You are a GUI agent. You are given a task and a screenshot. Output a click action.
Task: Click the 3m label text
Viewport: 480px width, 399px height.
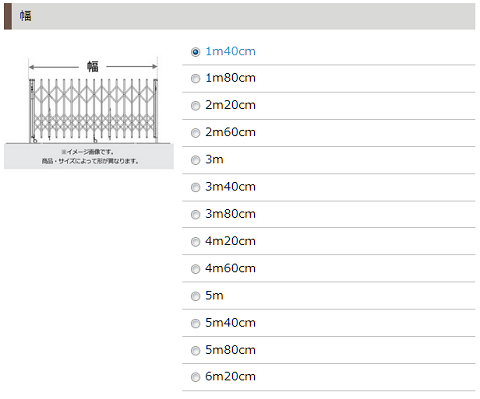pos(214,159)
